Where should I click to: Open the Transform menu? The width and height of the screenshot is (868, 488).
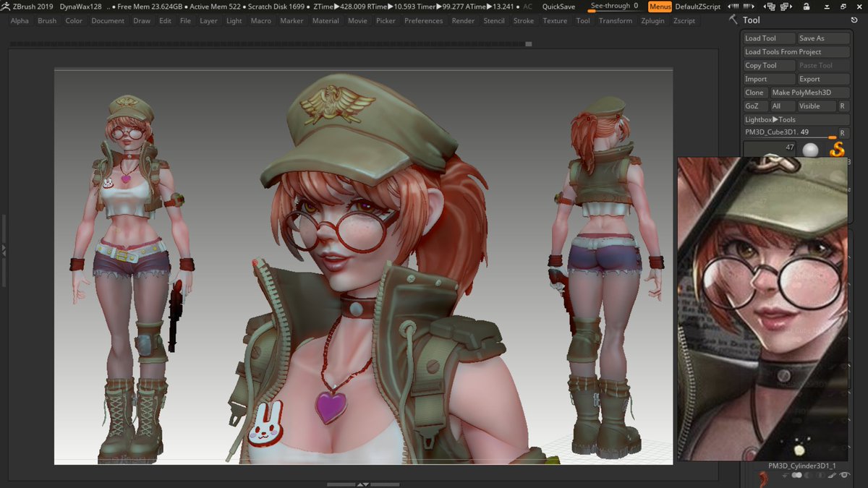pyautogui.click(x=616, y=21)
